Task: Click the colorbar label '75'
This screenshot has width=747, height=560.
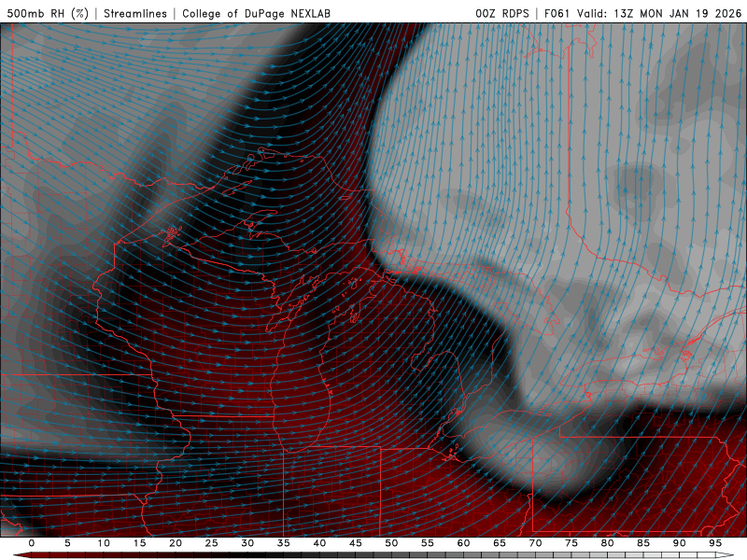Action: (571, 543)
